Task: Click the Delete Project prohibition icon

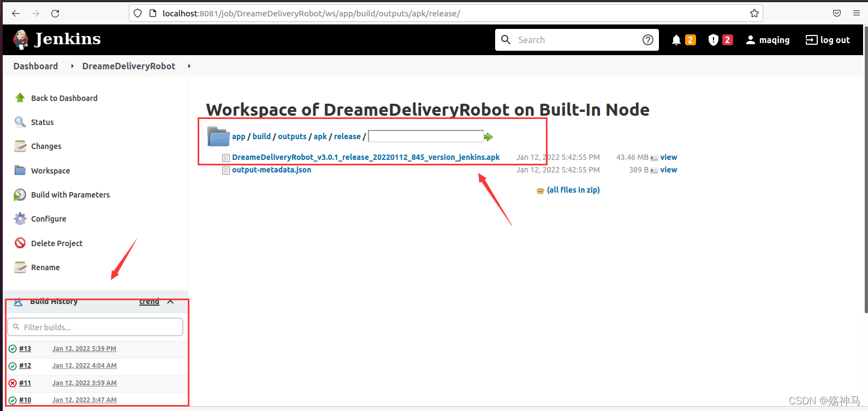Action: [20, 243]
